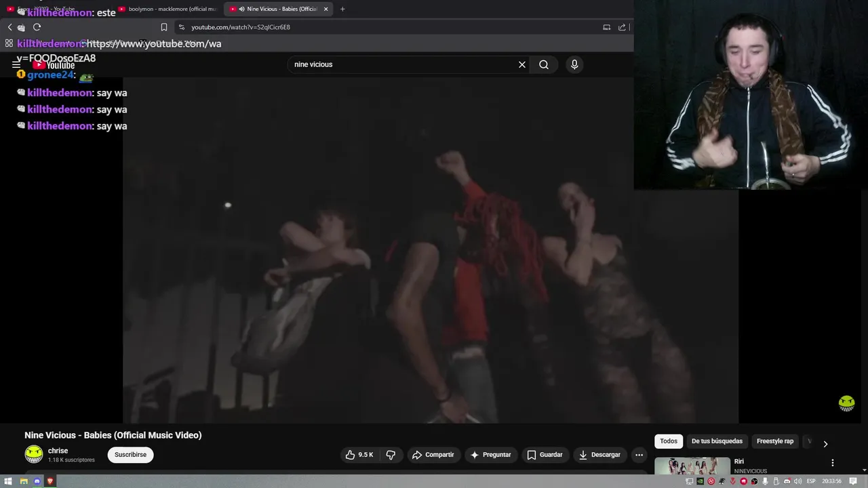Viewport: 868px width, 488px height.
Task: Open the Windows notification center icon
Action: click(x=853, y=481)
